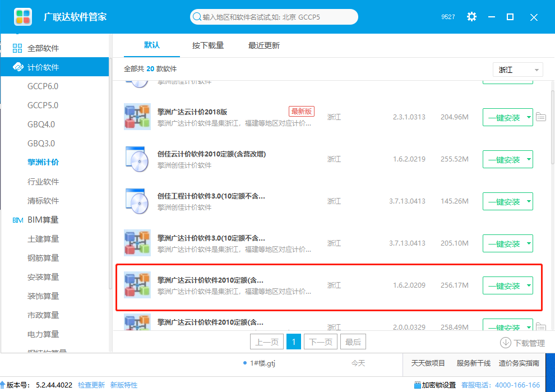The height and width of the screenshot is (392, 555).
Task: Click the Glodon software manager logo icon
Action: 23,17
